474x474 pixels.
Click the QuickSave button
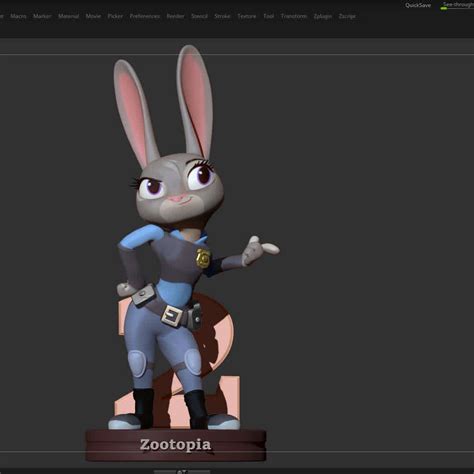coord(418,5)
